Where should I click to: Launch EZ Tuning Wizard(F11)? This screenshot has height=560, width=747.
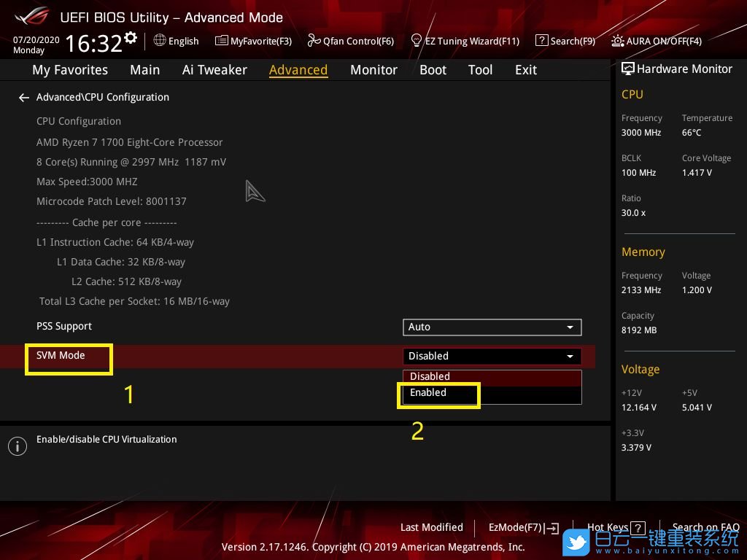pos(465,41)
